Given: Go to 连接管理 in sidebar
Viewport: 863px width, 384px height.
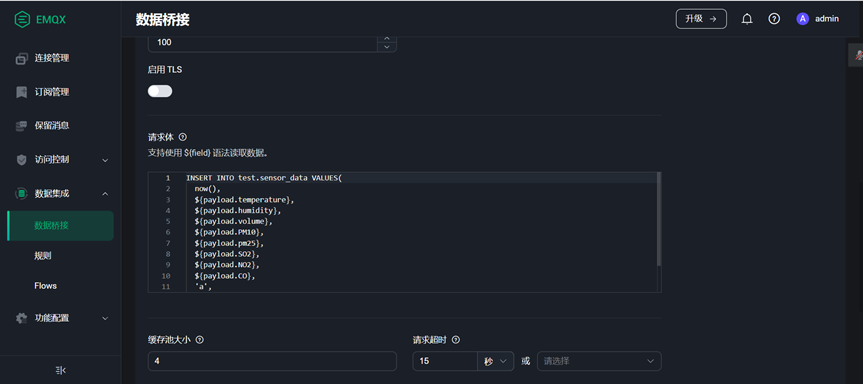Looking at the screenshot, I should coord(61,58).
